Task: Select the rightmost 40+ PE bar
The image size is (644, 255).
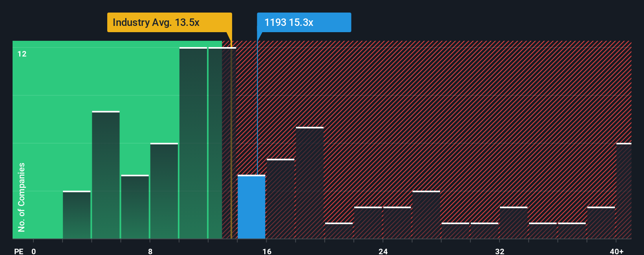Action: [624, 191]
